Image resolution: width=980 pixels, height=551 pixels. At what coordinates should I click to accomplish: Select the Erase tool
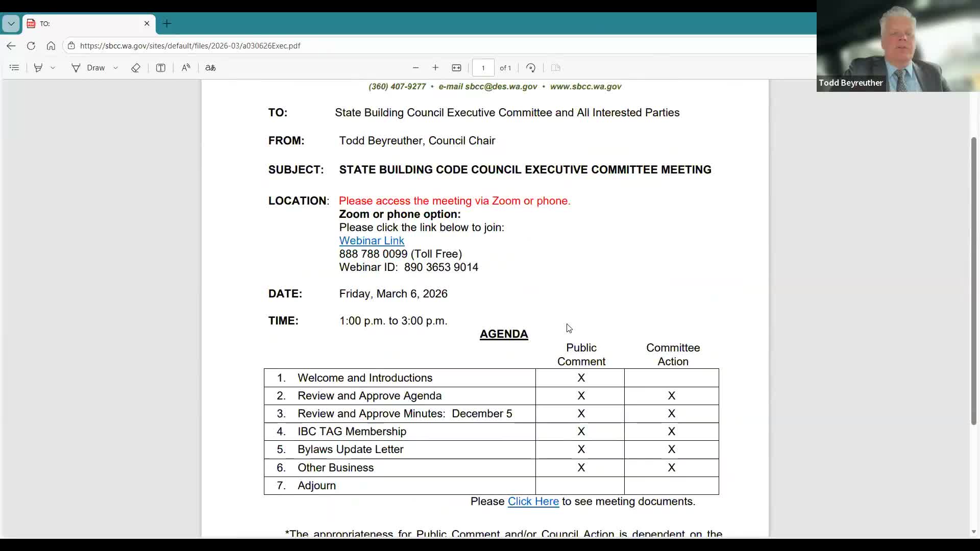135,68
